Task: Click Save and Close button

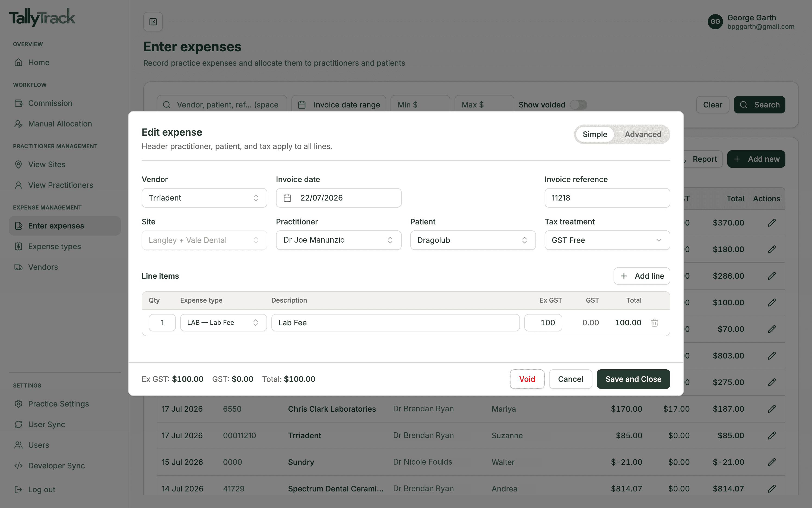Action: (x=633, y=379)
